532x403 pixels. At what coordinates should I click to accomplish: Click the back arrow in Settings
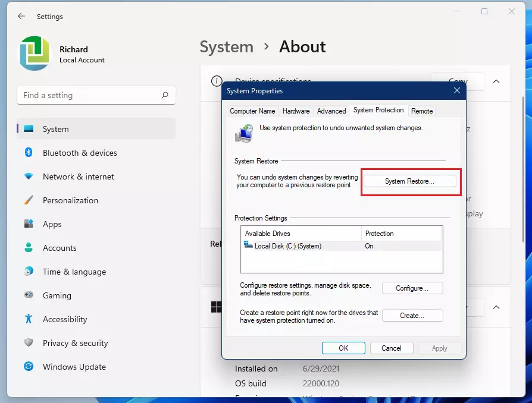pyautogui.click(x=21, y=16)
